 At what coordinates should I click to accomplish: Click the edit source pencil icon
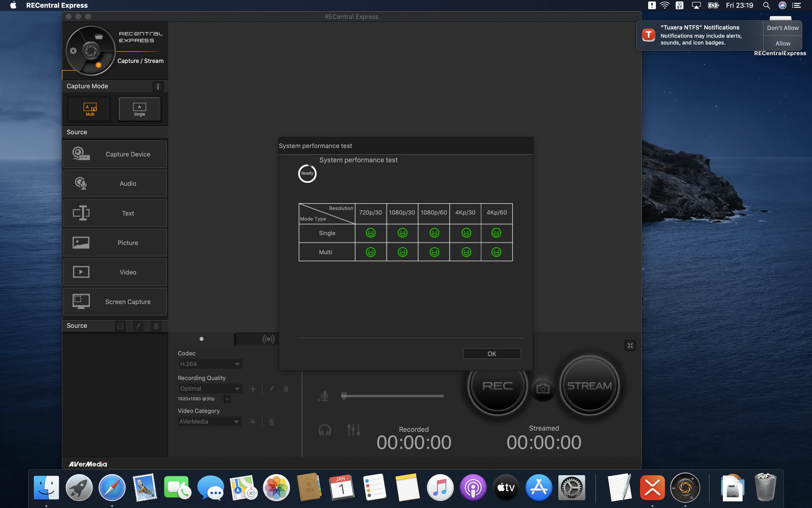click(138, 326)
